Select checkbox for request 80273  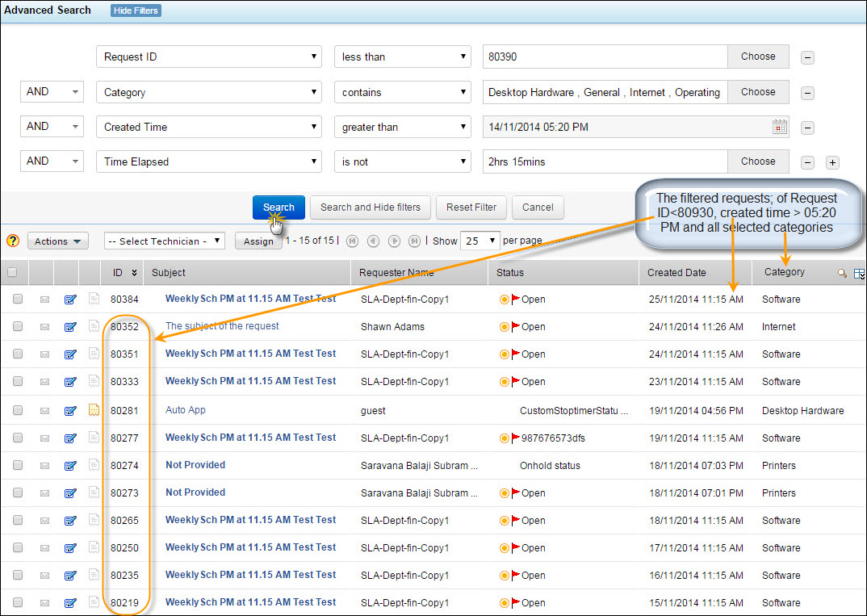pos(18,492)
